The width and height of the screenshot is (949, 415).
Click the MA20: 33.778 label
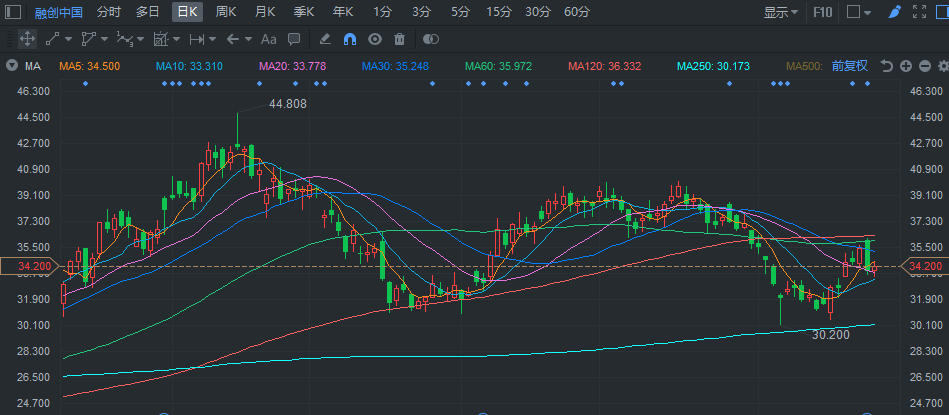(x=292, y=66)
